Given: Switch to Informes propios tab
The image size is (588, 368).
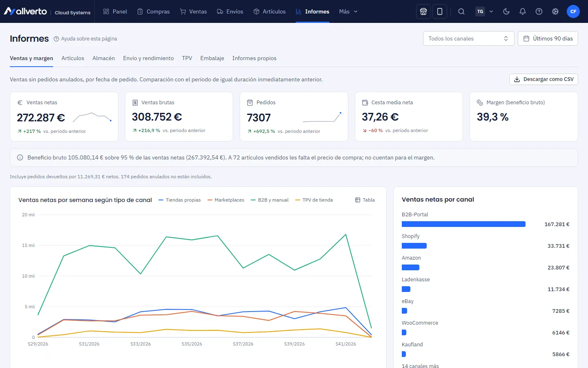Looking at the screenshot, I should pyautogui.click(x=254, y=58).
